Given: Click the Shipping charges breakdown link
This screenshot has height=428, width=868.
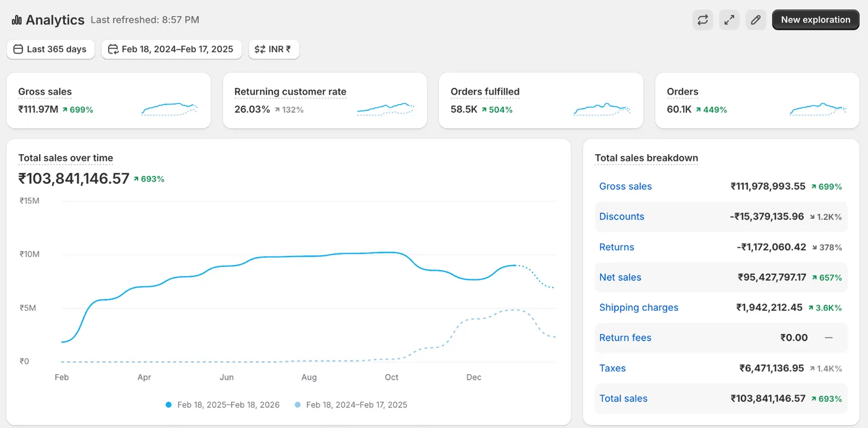Looking at the screenshot, I should (639, 308).
